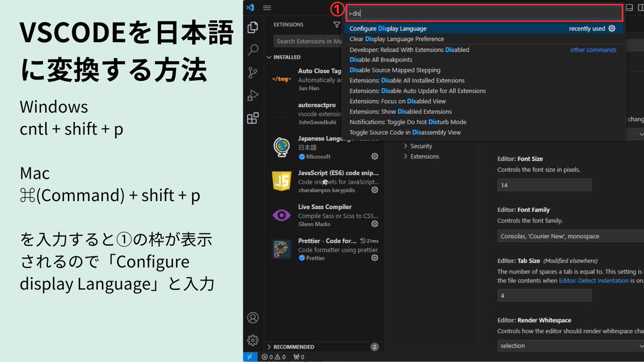Click the Font Size field showing 14
Screen dimensions: 644x362
click(x=544, y=185)
